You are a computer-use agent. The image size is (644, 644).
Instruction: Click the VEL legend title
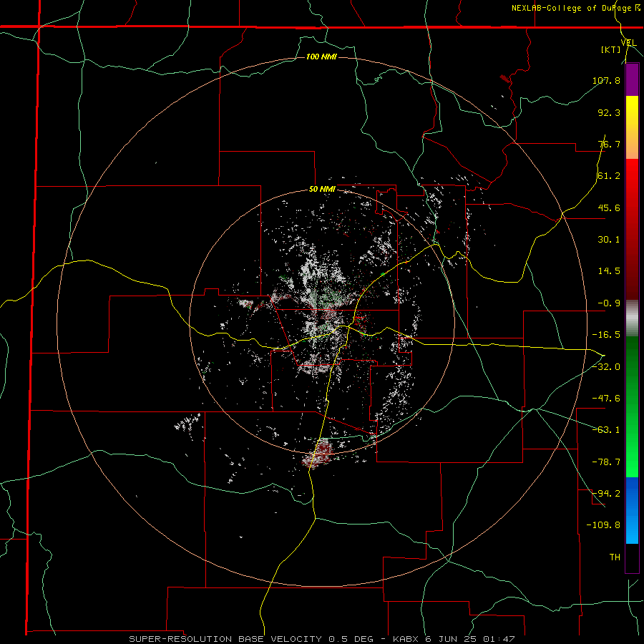click(x=629, y=43)
